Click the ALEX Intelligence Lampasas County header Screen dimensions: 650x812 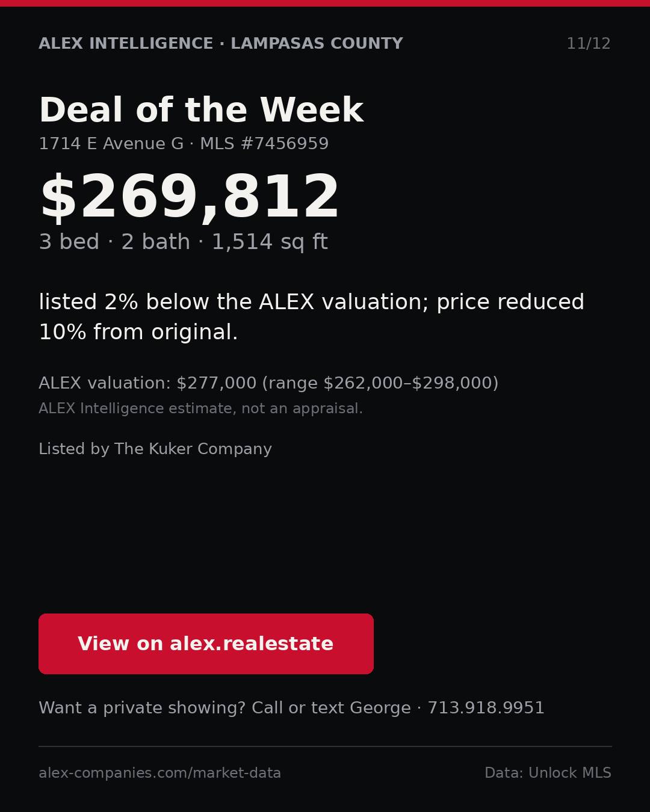tap(221, 44)
